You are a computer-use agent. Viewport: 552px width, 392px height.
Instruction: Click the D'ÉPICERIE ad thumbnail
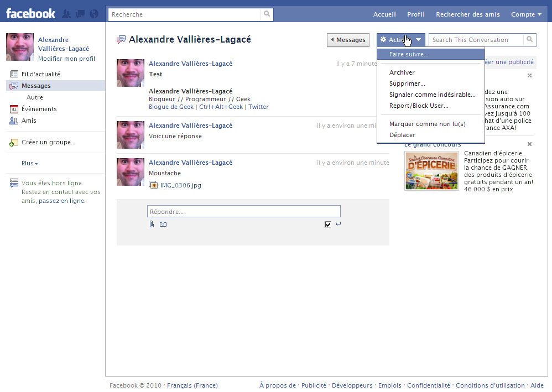coord(431,171)
